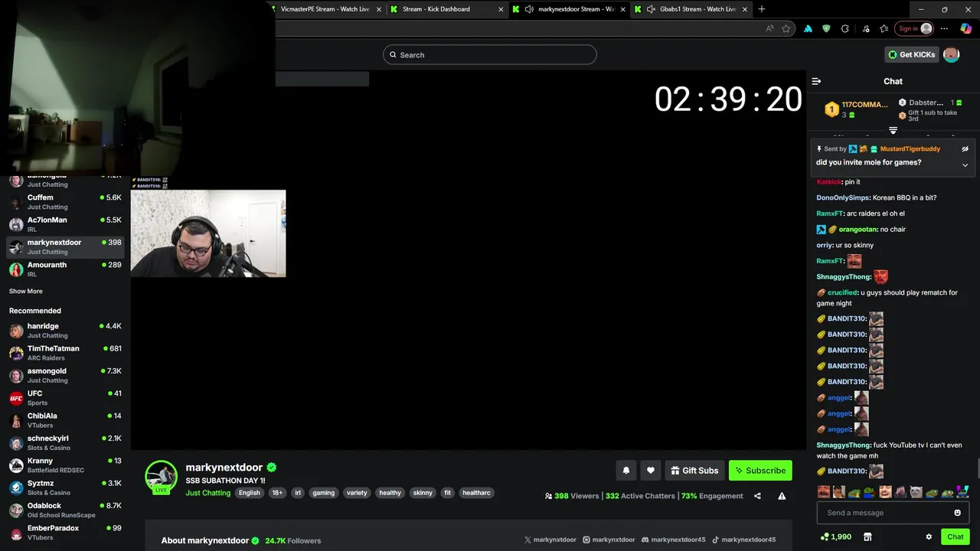Add page to favorites star icon
The image size is (980, 551).
786,28
